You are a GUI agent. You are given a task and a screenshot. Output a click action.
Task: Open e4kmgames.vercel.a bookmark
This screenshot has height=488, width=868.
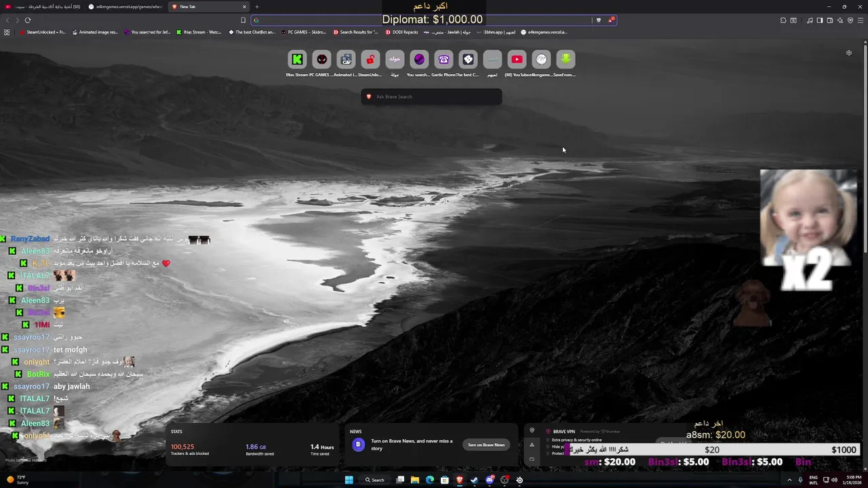coord(544,32)
